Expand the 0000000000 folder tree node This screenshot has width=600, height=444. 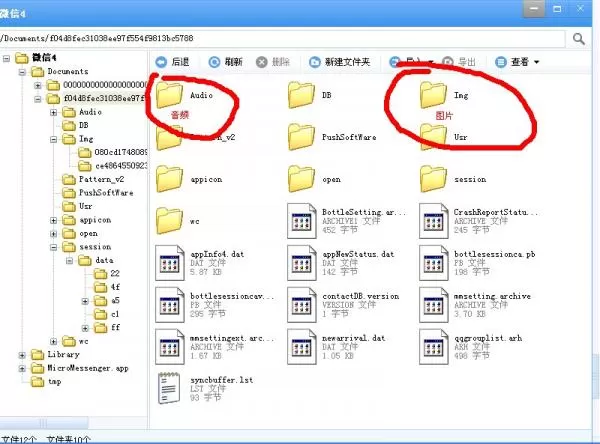38,85
